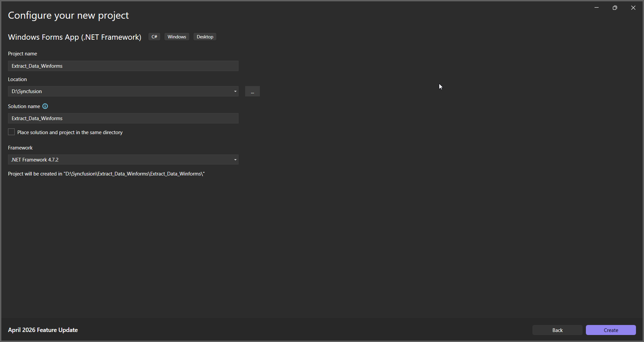644x342 pixels.
Task: Click the C# language tag
Action: point(154,37)
